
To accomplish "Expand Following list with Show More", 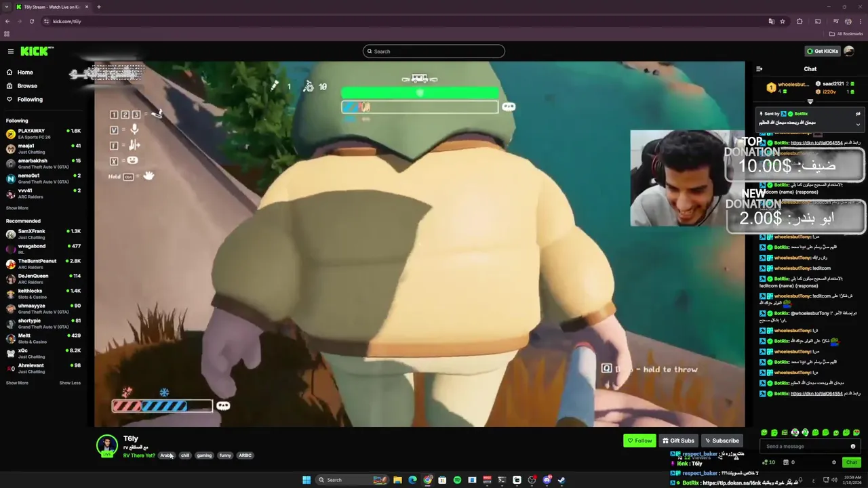I will pyautogui.click(x=17, y=208).
